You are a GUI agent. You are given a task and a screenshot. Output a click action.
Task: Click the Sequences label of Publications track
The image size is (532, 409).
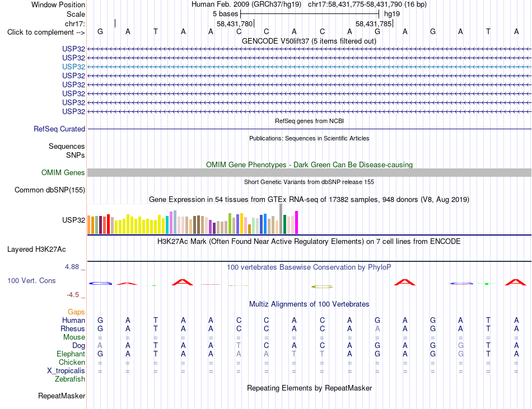pos(67,147)
